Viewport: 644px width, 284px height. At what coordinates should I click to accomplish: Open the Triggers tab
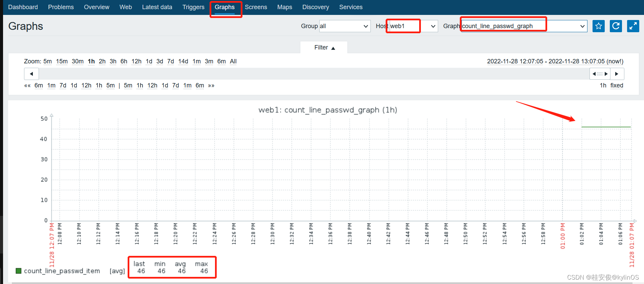pyautogui.click(x=193, y=7)
